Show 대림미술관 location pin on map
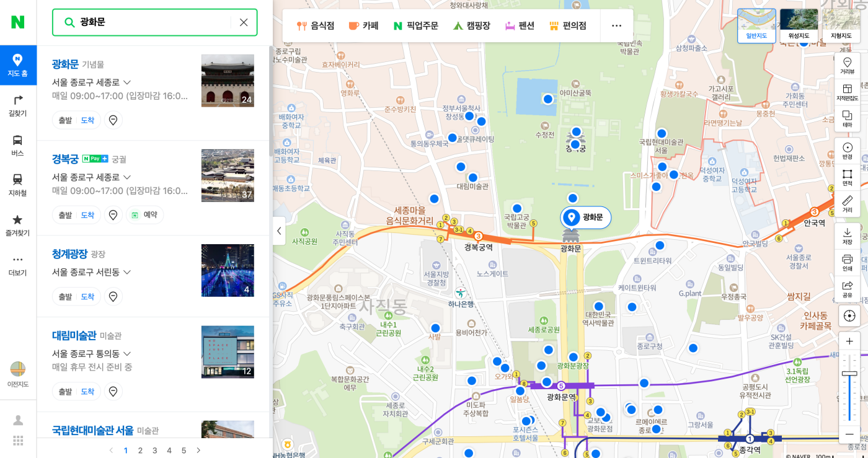868x458 pixels. pyautogui.click(x=113, y=392)
